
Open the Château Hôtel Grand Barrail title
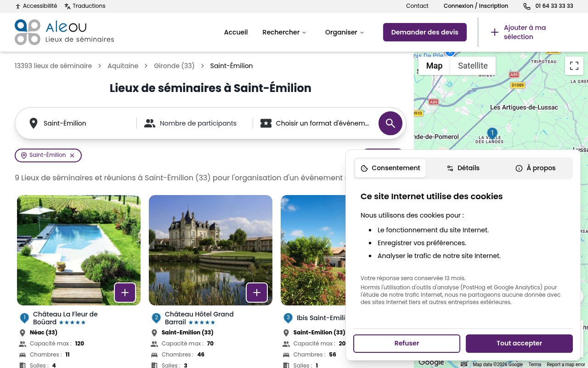click(199, 318)
